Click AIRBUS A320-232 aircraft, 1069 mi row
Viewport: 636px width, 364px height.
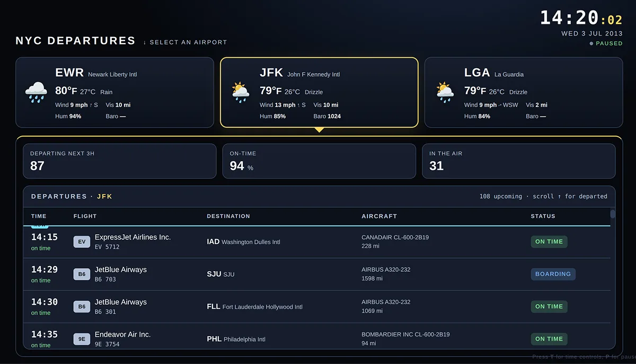click(386, 306)
